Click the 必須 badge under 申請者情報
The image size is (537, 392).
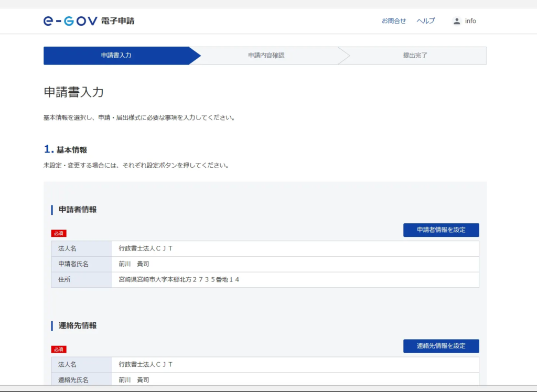coord(59,233)
